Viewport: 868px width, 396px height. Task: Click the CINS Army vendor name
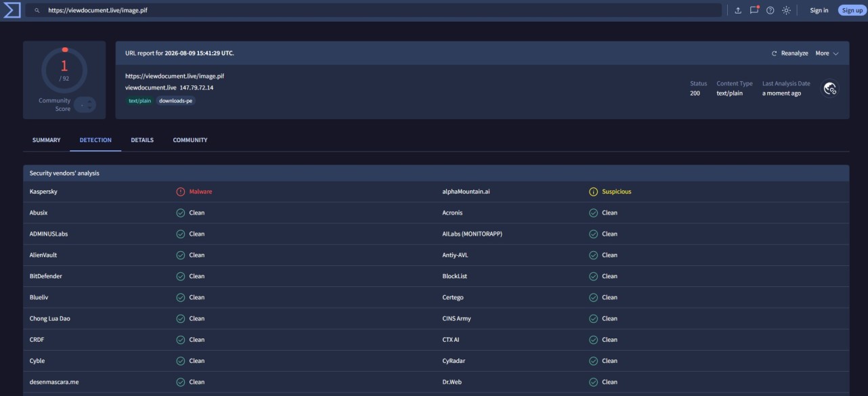(x=456, y=318)
